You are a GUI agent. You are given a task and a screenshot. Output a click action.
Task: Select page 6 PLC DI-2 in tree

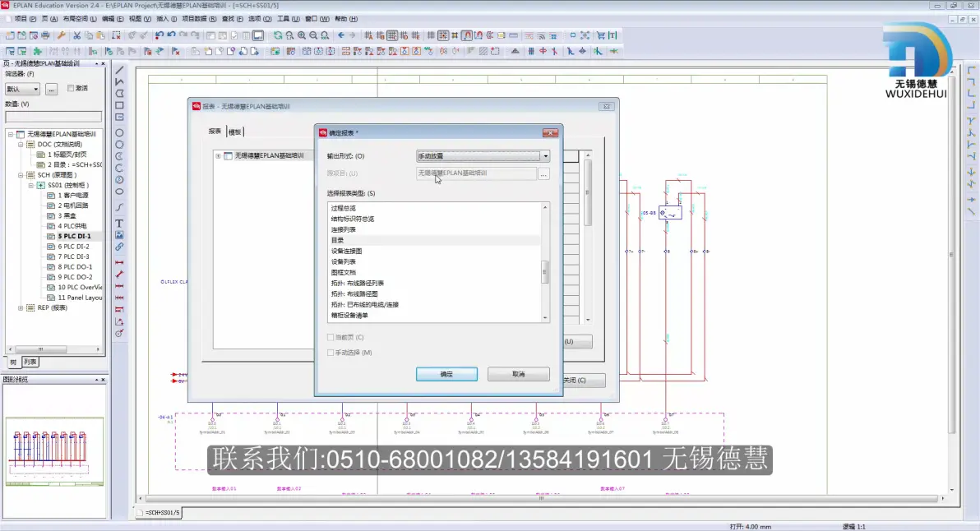click(74, 247)
